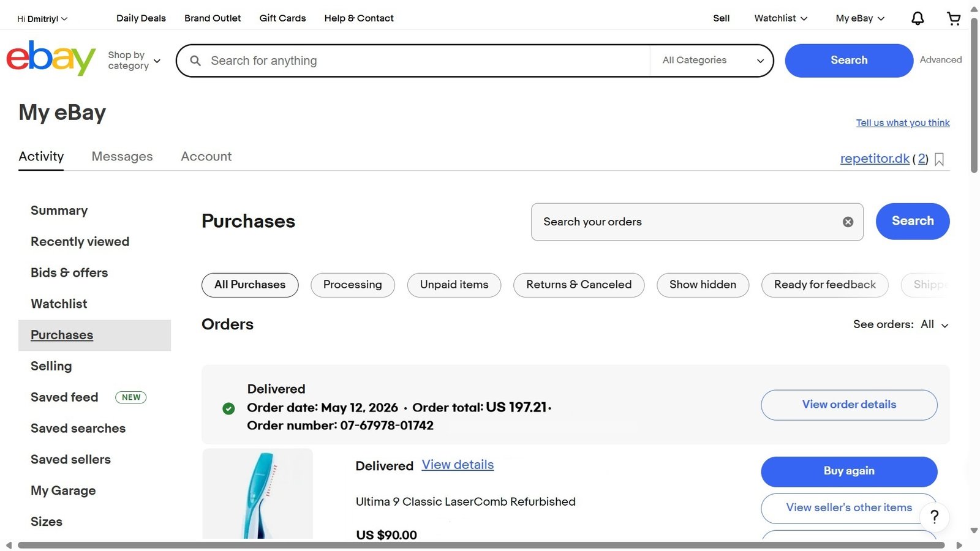The height and width of the screenshot is (551, 980).
Task: Open Brand Outlet
Action: pyautogui.click(x=213, y=18)
